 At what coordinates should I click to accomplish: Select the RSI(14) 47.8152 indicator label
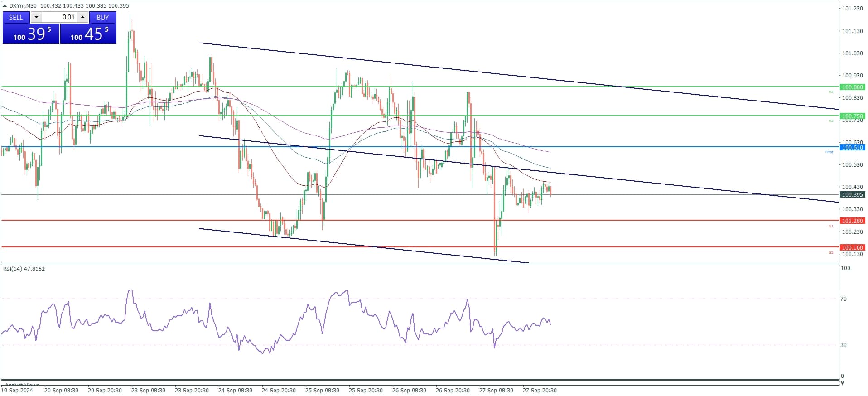(24, 269)
